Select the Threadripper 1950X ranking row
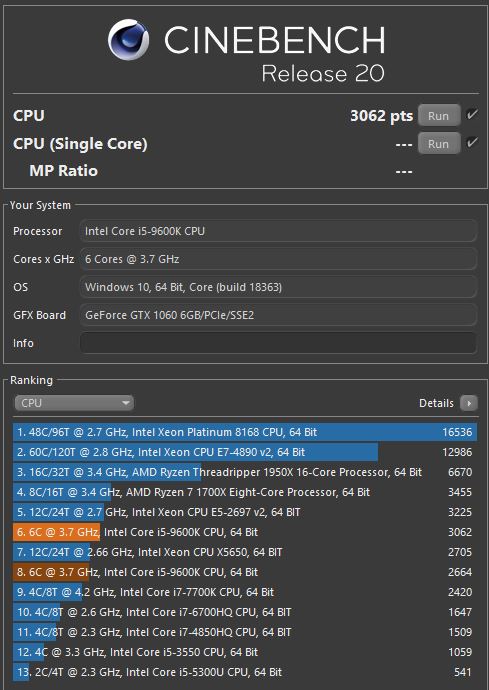Screen dimensions: 489x690 click(x=245, y=472)
